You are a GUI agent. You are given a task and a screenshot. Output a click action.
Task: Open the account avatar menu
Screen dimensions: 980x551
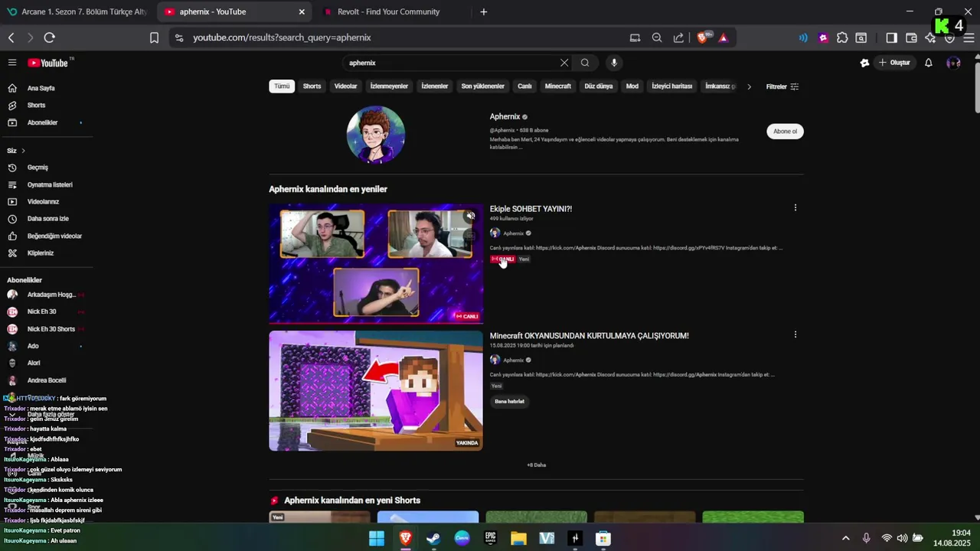(953, 63)
